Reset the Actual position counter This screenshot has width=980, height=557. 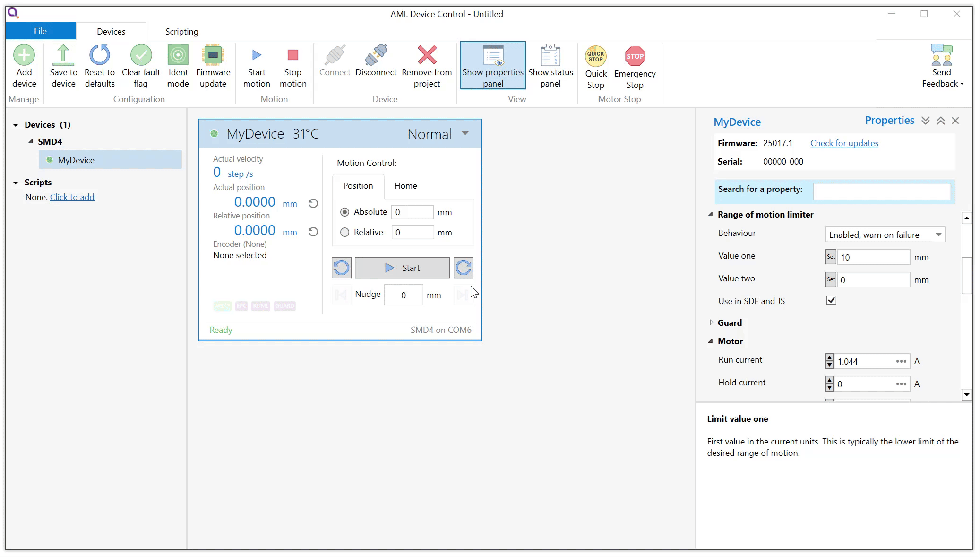pyautogui.click(x=313, y=203)
